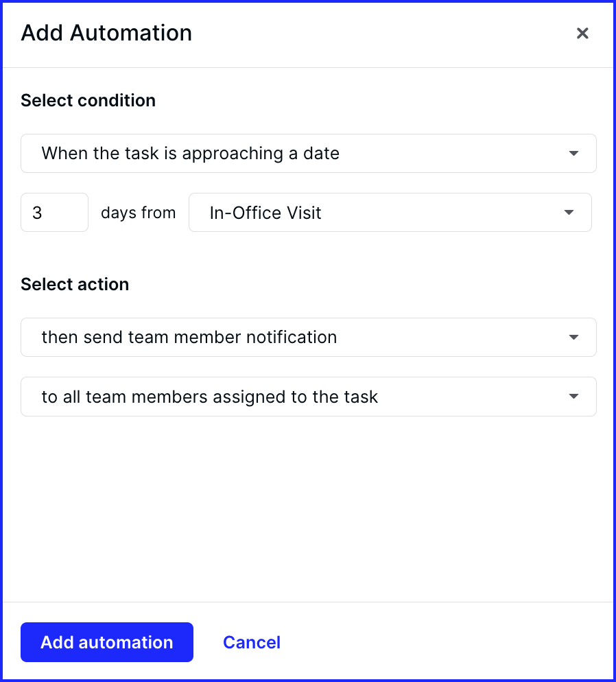Focus the days number field showing 3
This screenshot has width=616, height=682.
(54, 212)
